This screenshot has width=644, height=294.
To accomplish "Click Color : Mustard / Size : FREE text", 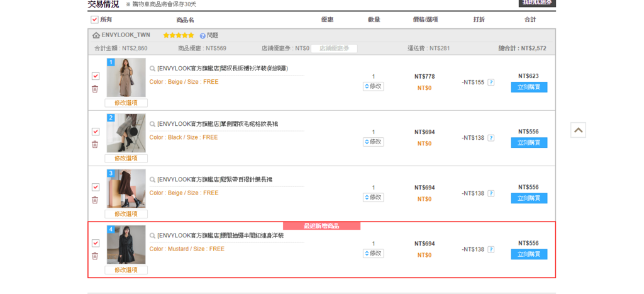I will (x=187, y=249).
